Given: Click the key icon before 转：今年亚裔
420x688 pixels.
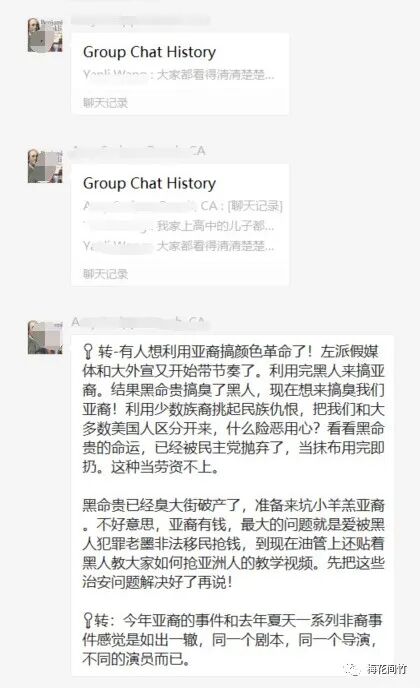Looking at the screenshot, I should click(x=88, y=620).
